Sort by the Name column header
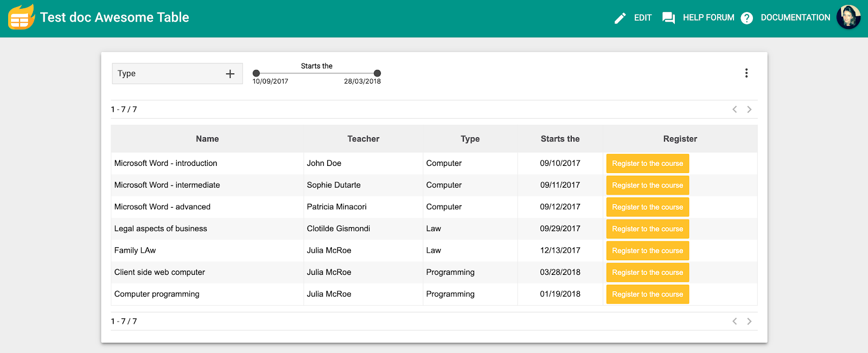 [207, 139]
